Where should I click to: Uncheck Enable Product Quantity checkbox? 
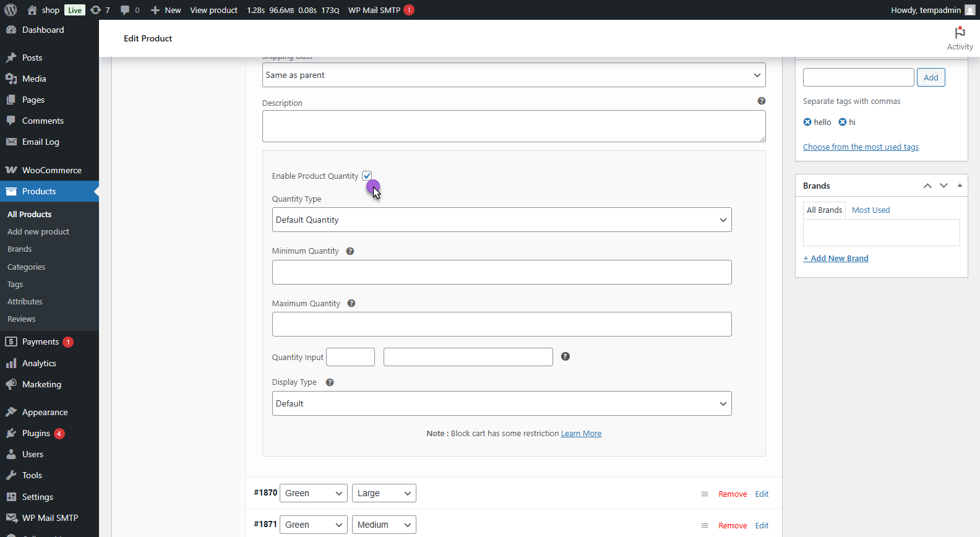pyautogui.click(x=367, y=176)
